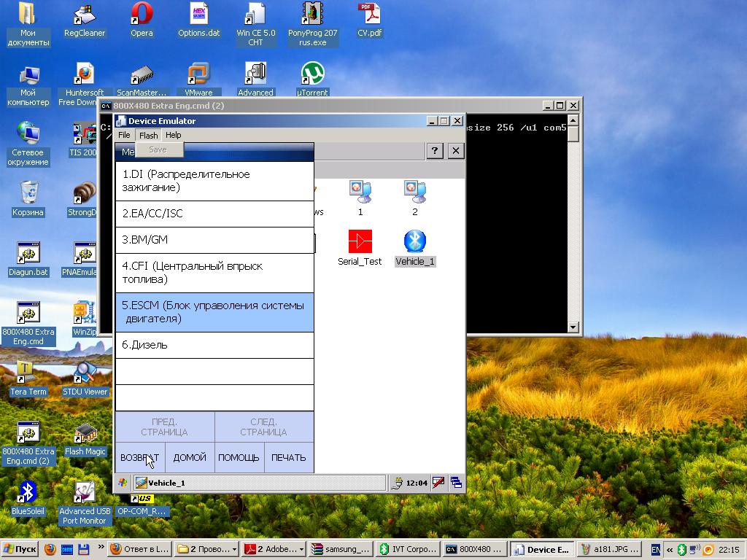Click the 12:04 clock in emulator tray

click(x=417, y=483)
